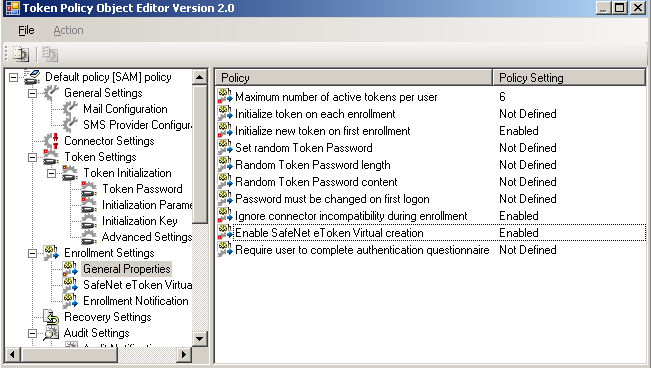Collapse the Enrollment Settings node
Screen dimensions: 651x368
[32, 253]
